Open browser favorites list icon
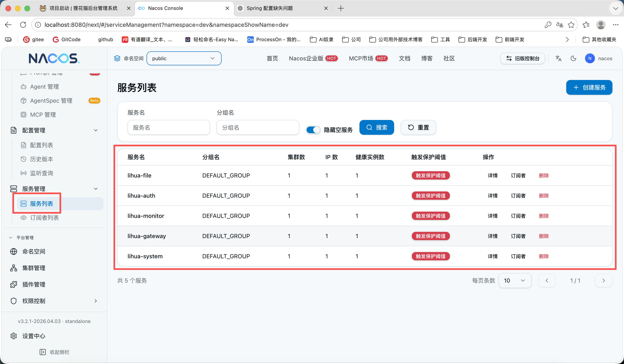This screenshot has height=364, width=624. point(586,25)
